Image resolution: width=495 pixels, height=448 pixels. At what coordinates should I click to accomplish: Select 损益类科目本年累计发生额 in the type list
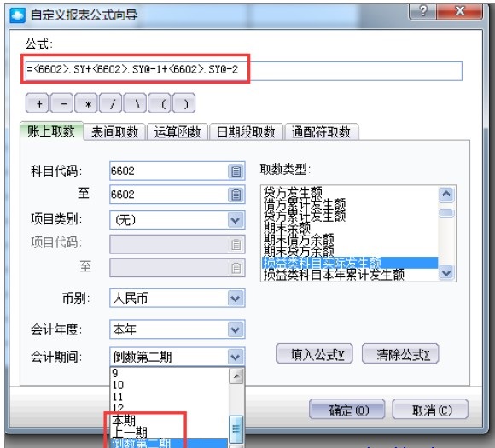click(334, 275)
